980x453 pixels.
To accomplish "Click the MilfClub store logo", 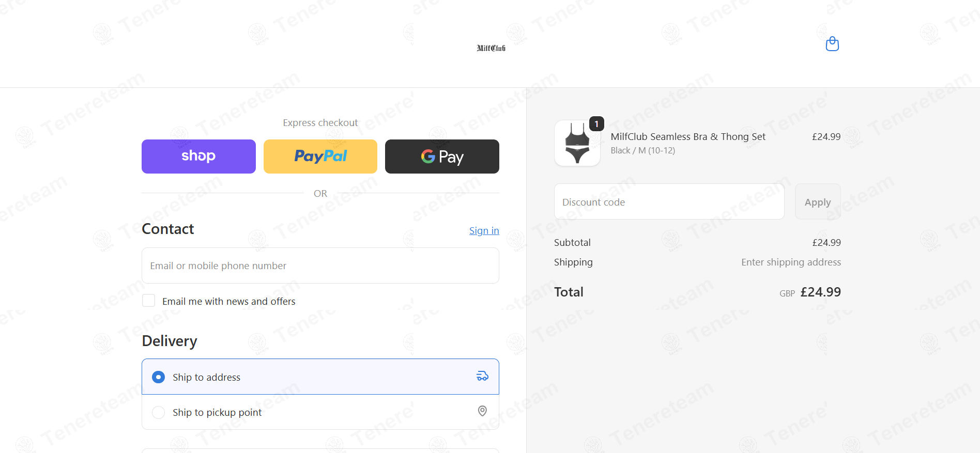I will tap(491, 48).
